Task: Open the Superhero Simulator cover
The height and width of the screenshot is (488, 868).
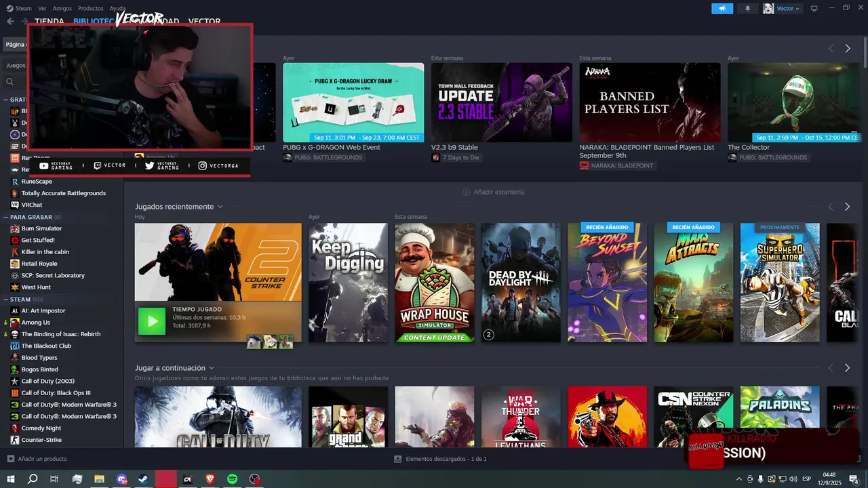Action: pyautogui.click(x=780, y=283)
